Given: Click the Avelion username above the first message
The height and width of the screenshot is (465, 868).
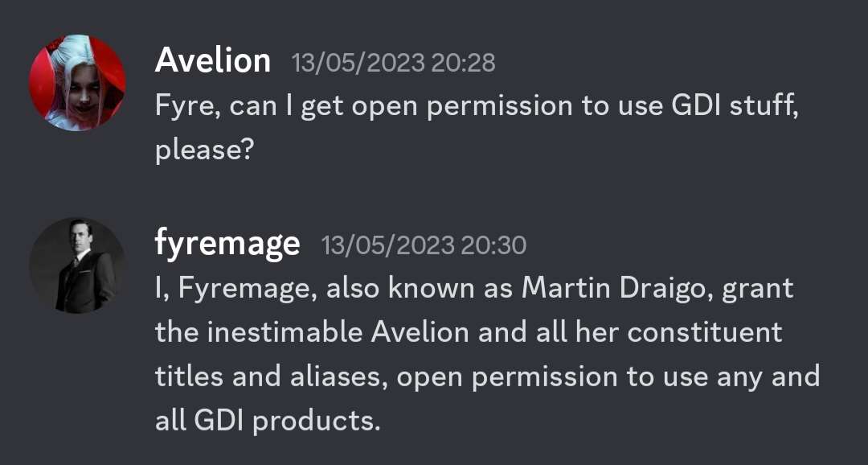Looking at the screenshot, I should pos(212,60).
